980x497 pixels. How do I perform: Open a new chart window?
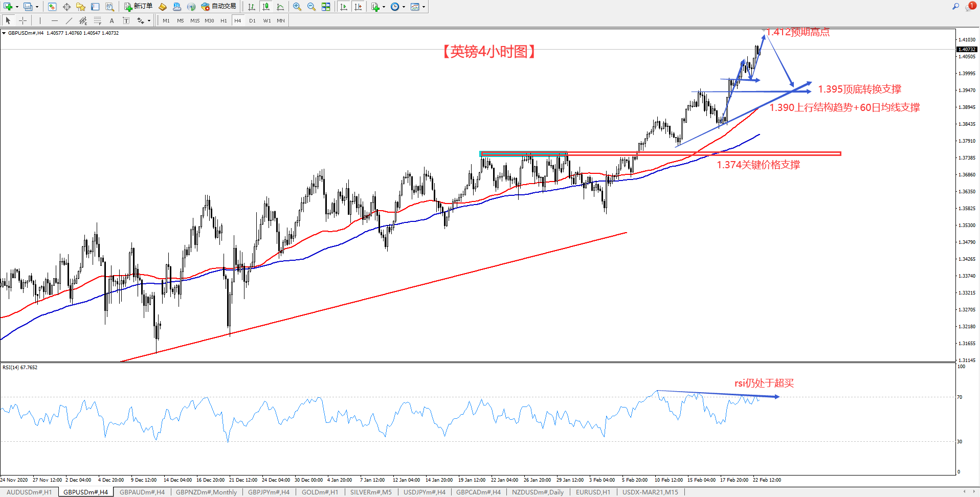coord(8,7)
